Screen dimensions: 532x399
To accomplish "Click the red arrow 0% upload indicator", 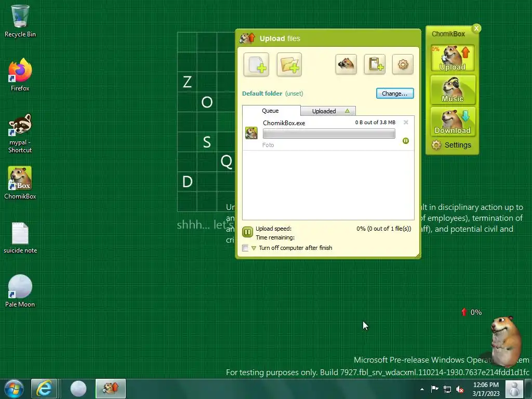I will tap(472, 312).
